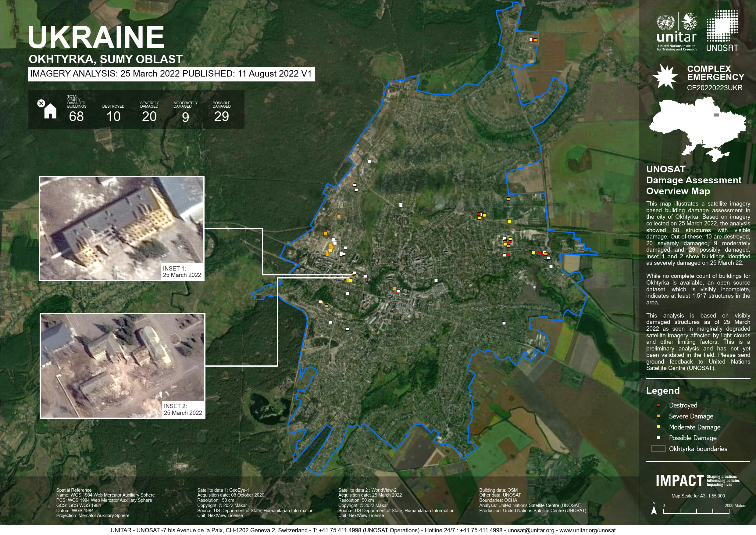The height and width of the screenshot is (535, 756).
Task: Open the Inset 2 satellite image thumbnail
Action: coord(122,366)
